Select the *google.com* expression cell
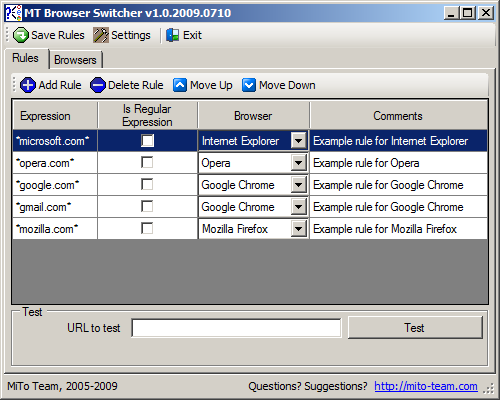 coord(55,185)
